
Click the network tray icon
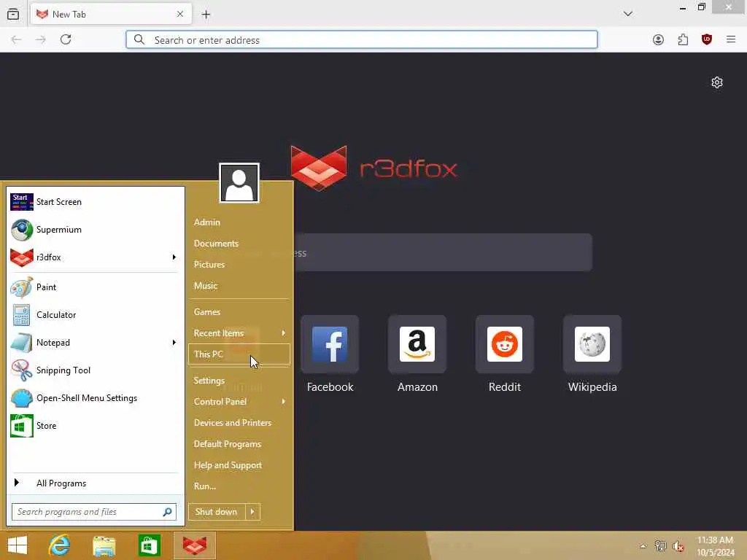pos(660,546)
